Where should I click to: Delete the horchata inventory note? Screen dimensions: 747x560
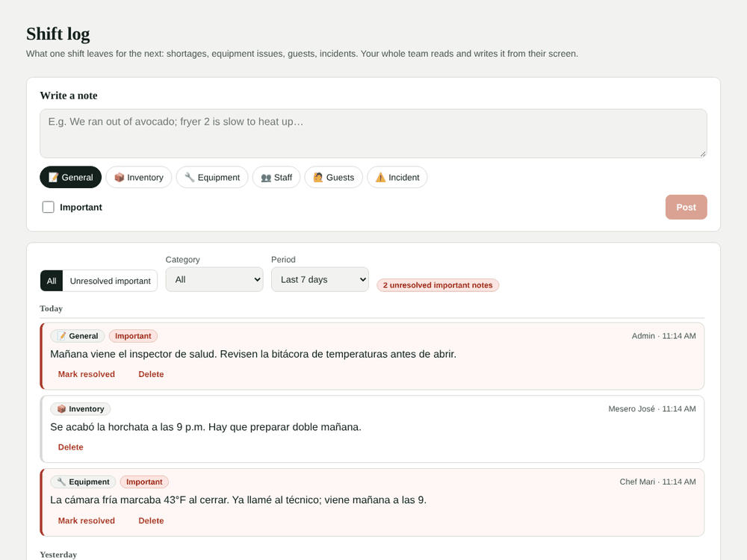tap(70, 447)
